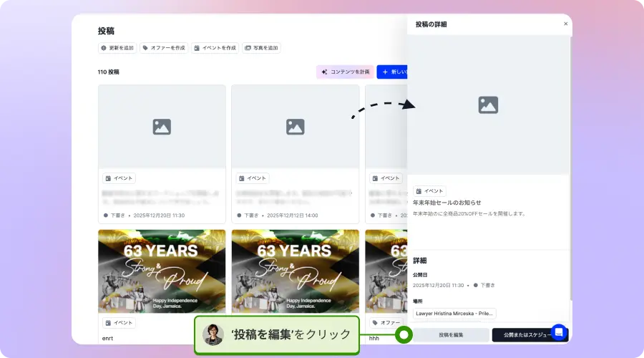Close the 投稿の詳細 panel
This screenshot has height=358, width=644.
(x=565, y=24)
